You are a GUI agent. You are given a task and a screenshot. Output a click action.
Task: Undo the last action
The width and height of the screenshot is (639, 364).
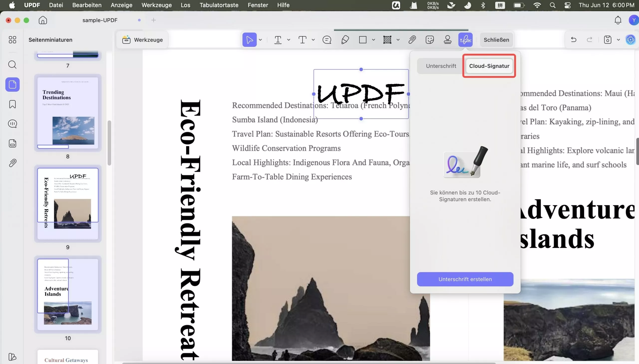pyautogui.click(x=573, y=40)
